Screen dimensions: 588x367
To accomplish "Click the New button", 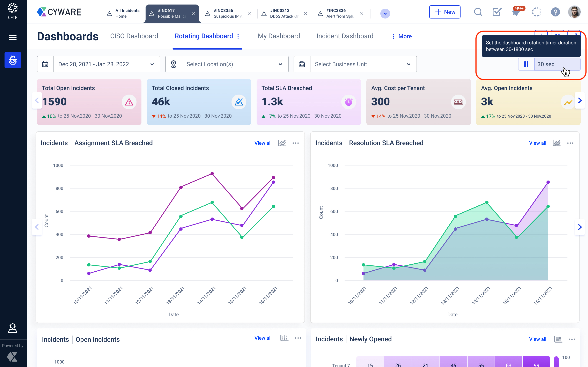I will tap(444, 12).
